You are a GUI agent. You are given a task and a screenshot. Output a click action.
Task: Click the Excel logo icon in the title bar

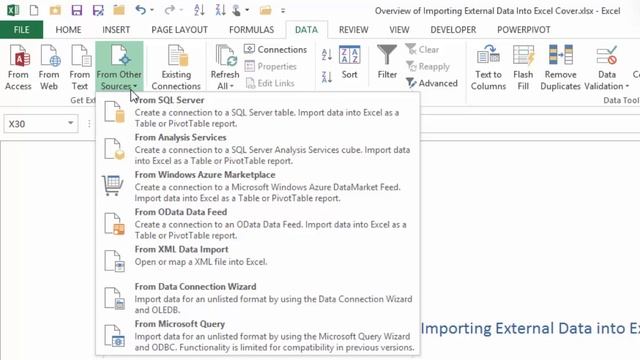13,10
